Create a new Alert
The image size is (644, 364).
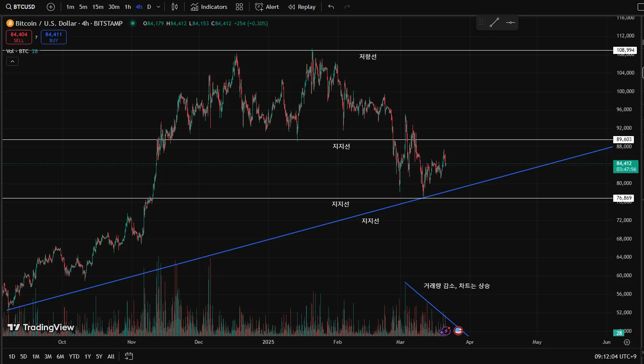(x=267, y=7)
